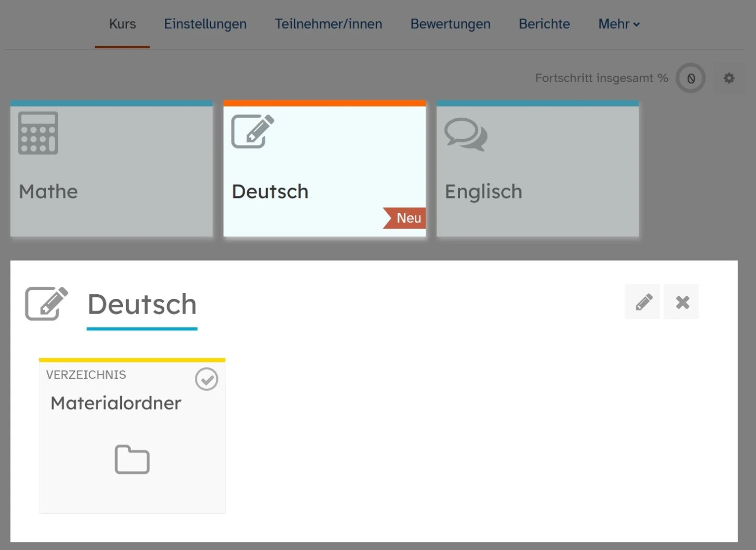Open the Kurs tab
756x550 pixels.
[122, 24]
